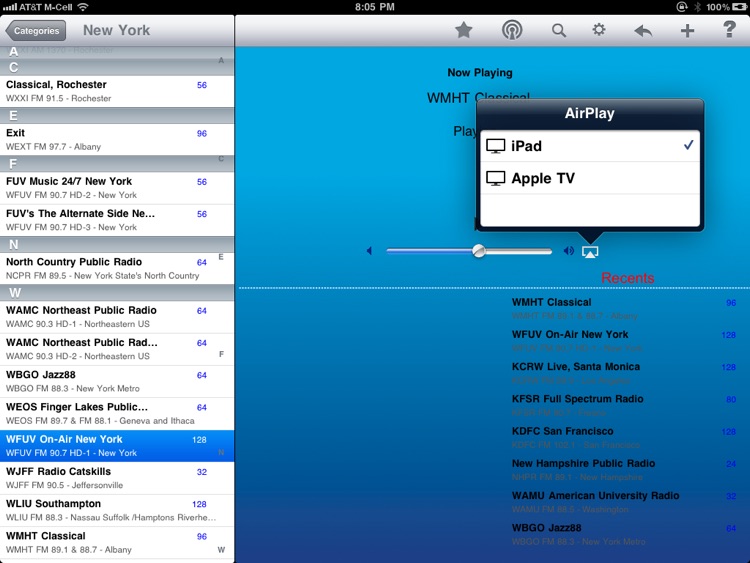750x563 pixels.
Task: Open help question mark icon
Action: [x=729, y=30]
